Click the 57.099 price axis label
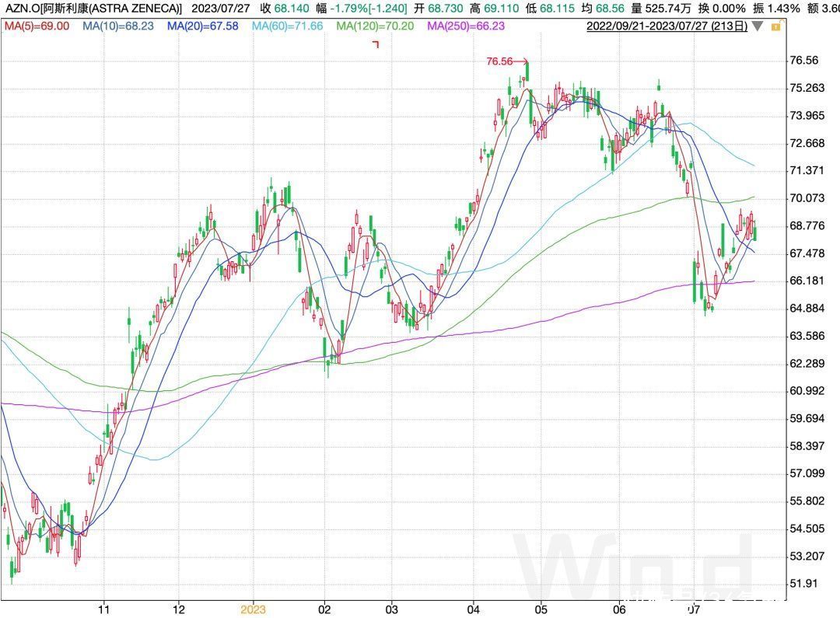The image size is (840, 618). click(x=807, y=473)
